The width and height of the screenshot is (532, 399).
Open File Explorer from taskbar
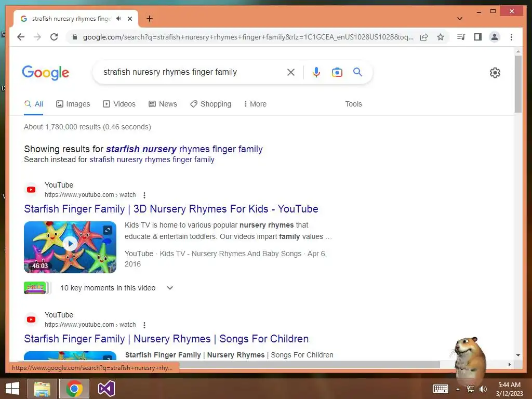tap(42, 389)
